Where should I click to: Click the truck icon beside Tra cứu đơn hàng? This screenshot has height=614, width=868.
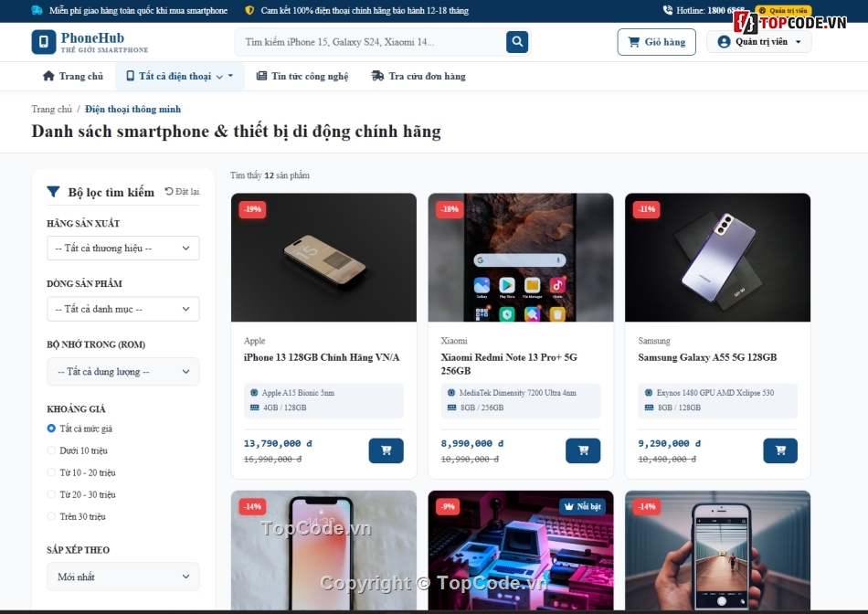(x=377, y=76)
